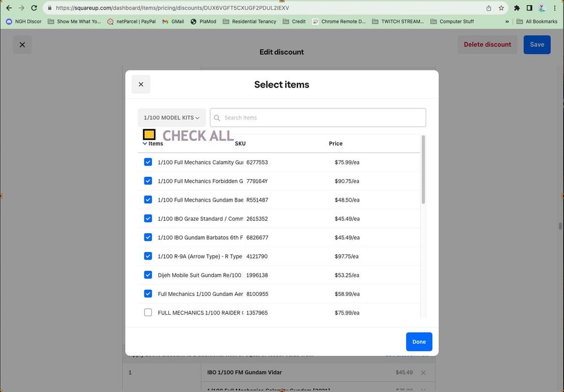This screenshot has height=392, width=564.
Task: Open the 1/100 MODEL KITS category dropdown
Action: (x=172, y=117)
